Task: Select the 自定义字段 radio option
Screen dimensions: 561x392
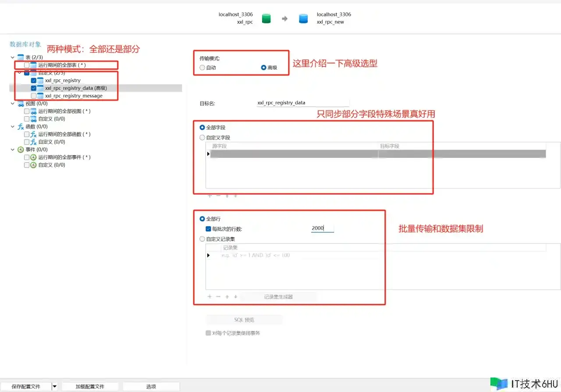Action: click(x=202, y=138)
